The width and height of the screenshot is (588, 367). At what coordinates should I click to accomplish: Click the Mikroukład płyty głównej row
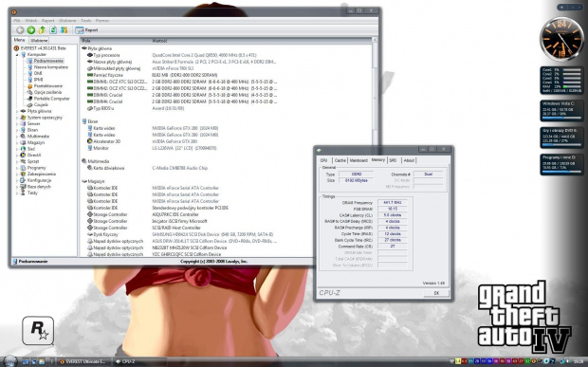tap(140, 68)
